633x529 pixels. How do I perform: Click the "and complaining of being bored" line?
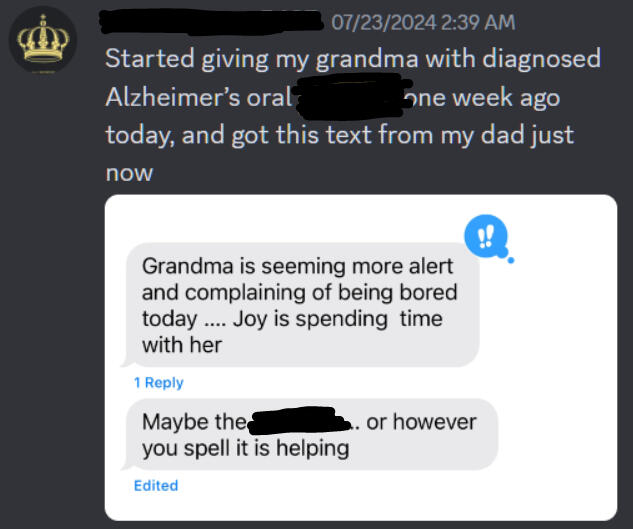pos(299,293)
